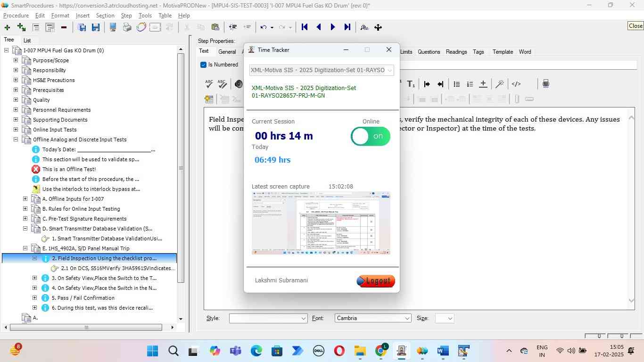Open the Readings tab
This screenshot has width=644, height=362.
456,52
